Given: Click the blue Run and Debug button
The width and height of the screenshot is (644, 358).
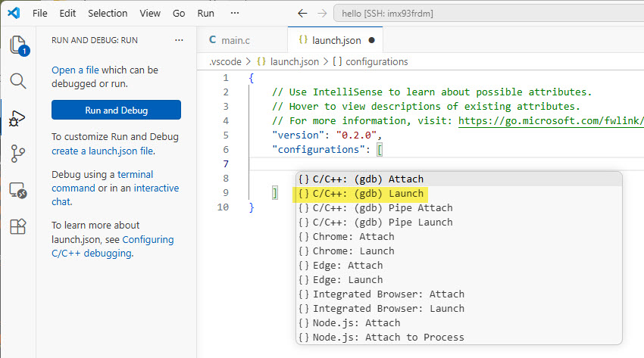Looking at the screenshot, I should pyautogui.click(x=116, y=110).
